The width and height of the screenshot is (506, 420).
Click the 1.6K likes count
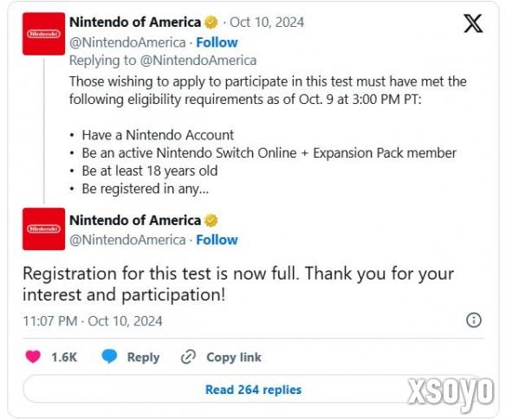click(x=64, y=357)
